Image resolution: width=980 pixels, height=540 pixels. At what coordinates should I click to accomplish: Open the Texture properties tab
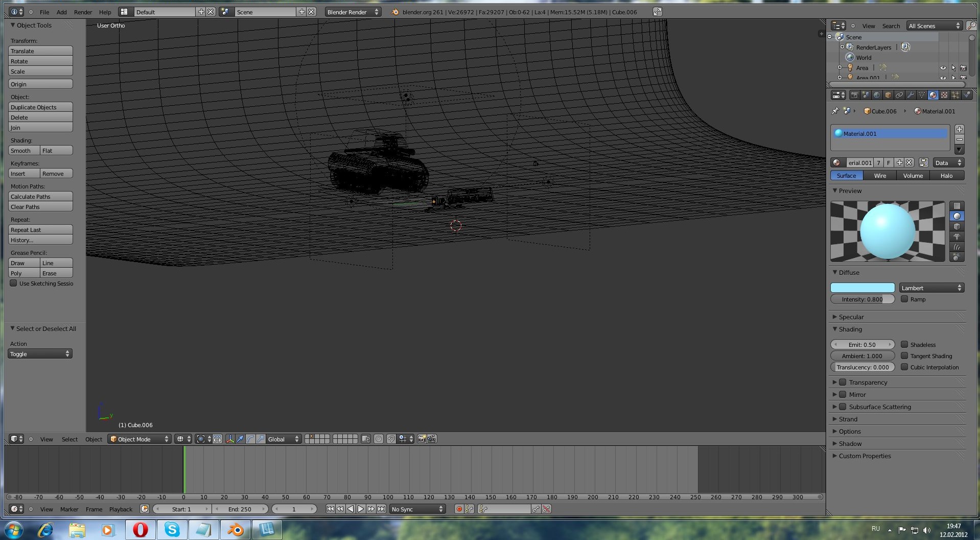tap(944, 95)
